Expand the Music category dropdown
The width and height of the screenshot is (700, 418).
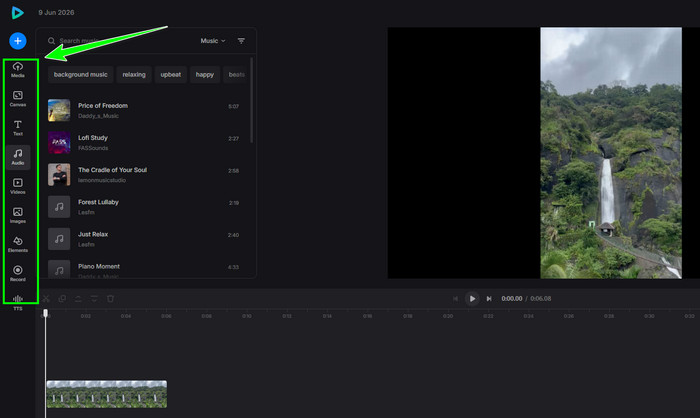(x=212, y=41)
